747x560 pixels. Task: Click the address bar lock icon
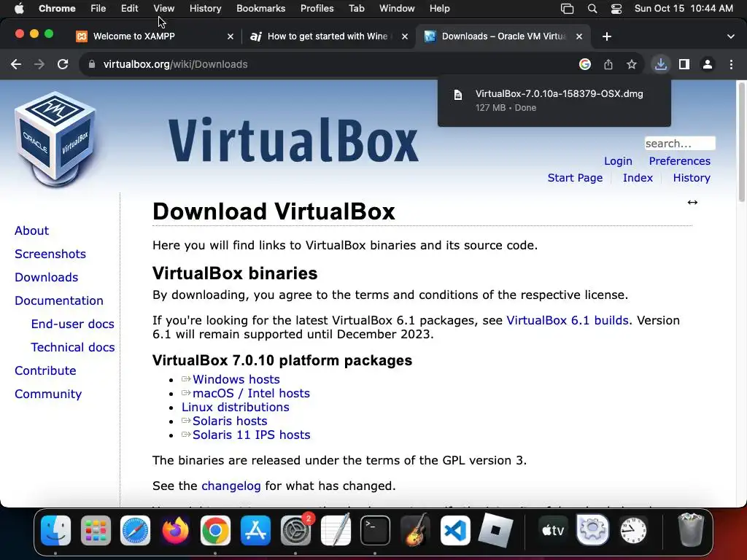[92, 64]
